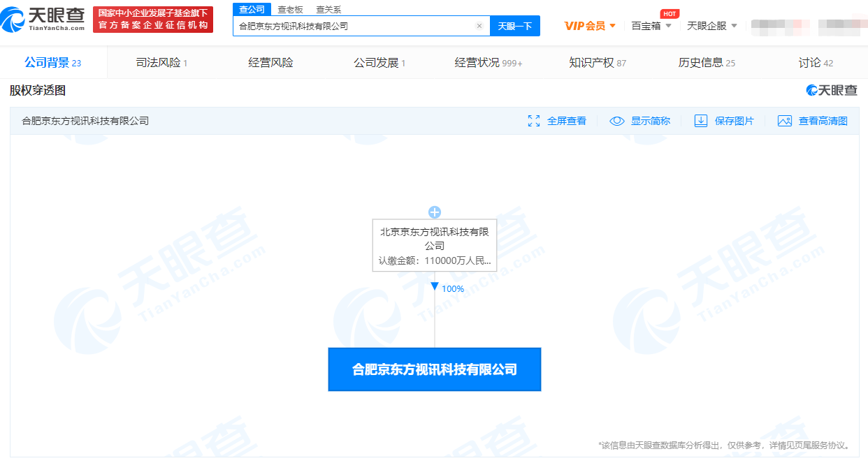Open the VIP会员 dropdown

point(590,26)
